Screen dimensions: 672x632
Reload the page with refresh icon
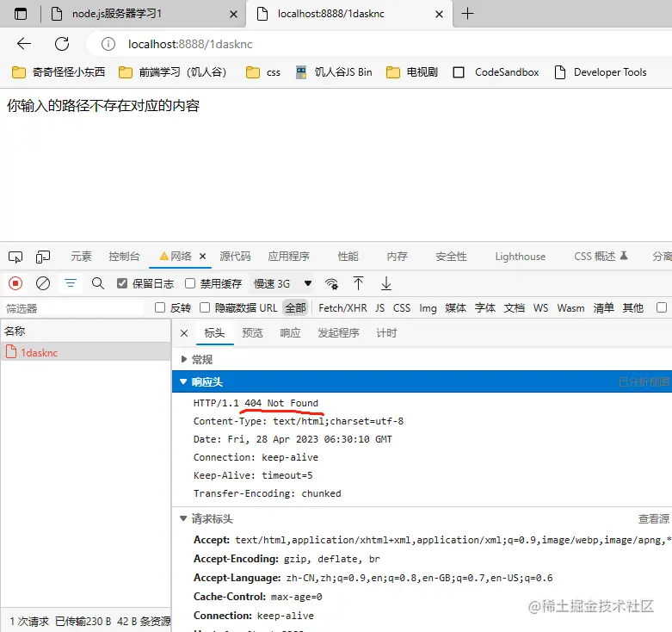click(62, 44)
